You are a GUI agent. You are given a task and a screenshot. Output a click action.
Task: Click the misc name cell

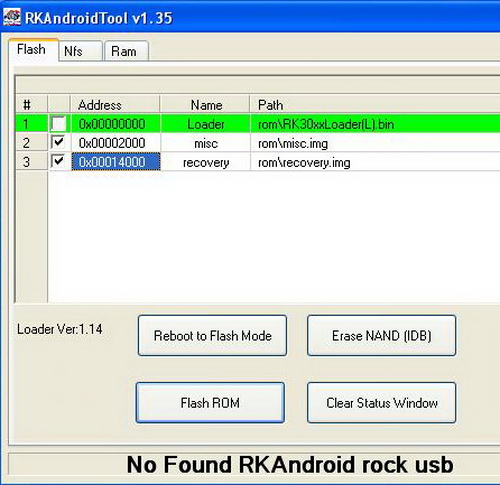coord(205,143)
